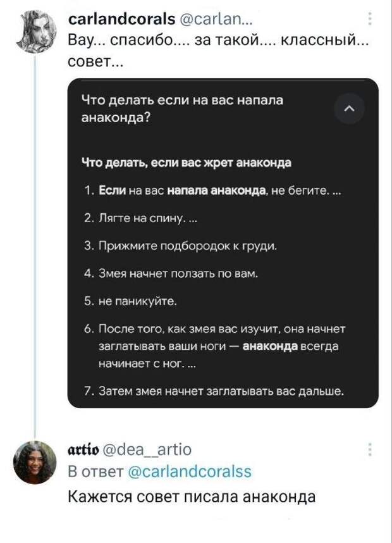Open the embedded dark screenshot image
The width and height of the screenshot is (392, 543).
click(223, 243)
